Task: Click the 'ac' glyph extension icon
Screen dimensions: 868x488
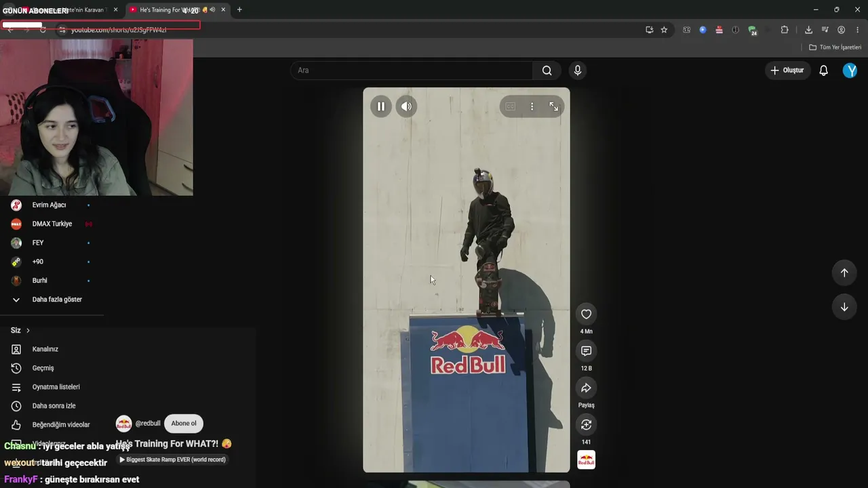Action: click(x=686, y=30)
